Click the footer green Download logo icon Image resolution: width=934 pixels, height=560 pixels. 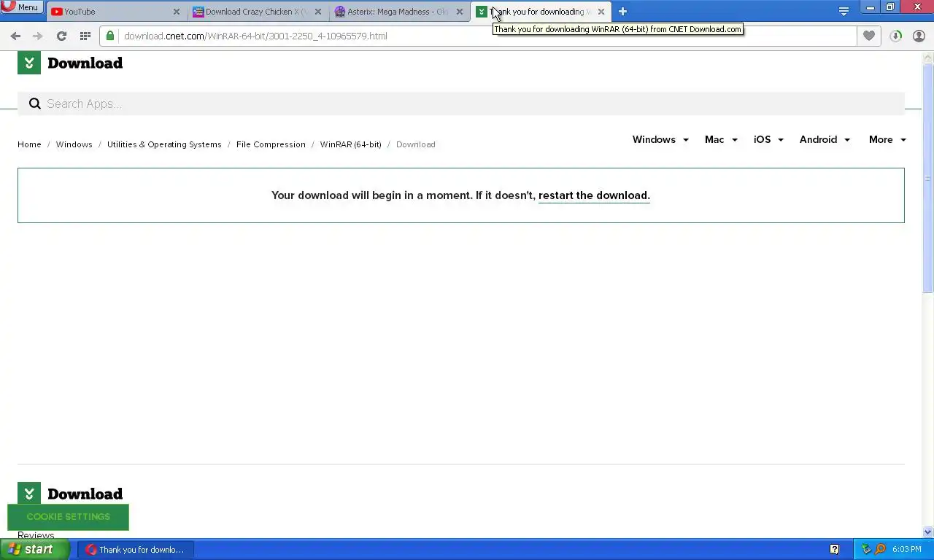(29, 494)
